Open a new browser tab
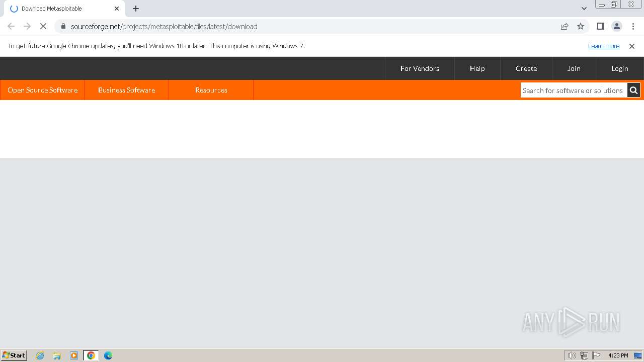Screen dimensions: 644x362 tap(136, 9)
